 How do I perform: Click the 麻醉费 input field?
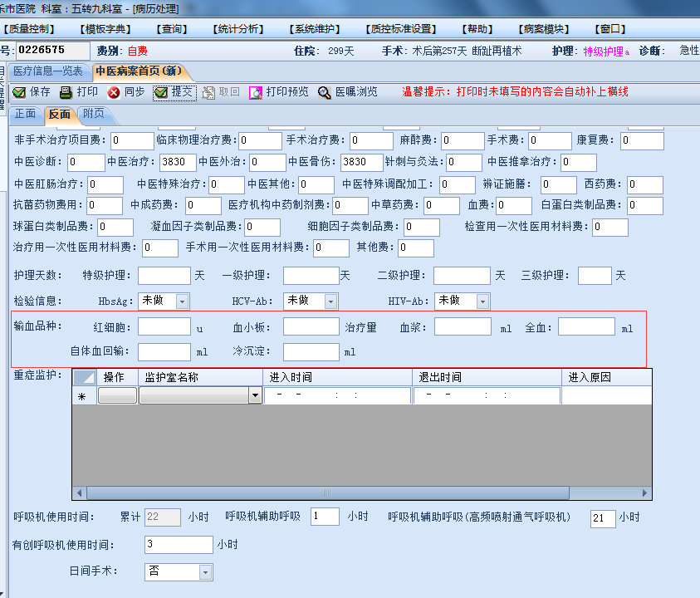point(463,141)
